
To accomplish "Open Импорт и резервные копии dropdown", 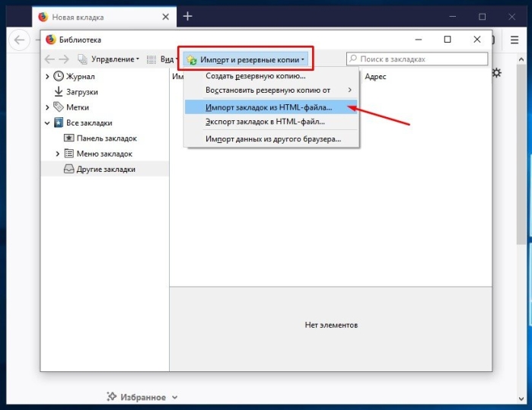I will 246,59.
